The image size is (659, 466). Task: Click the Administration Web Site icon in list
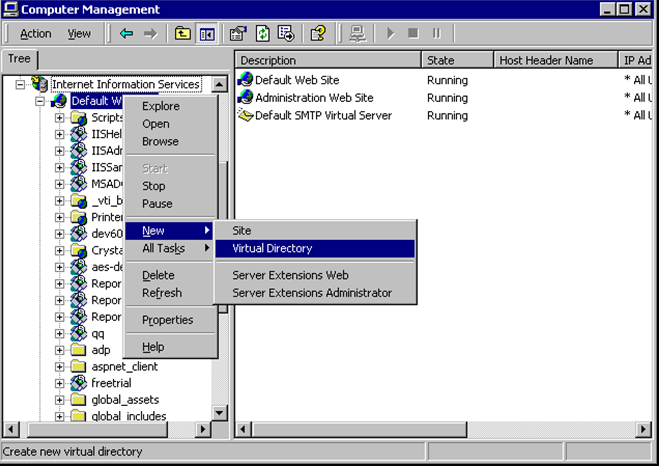246,97
